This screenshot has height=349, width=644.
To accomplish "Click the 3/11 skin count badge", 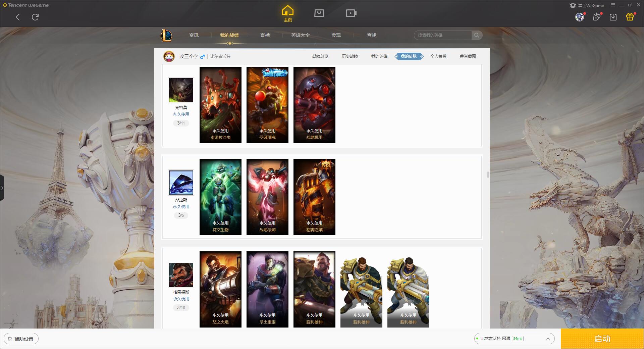I will coord(181,123).
